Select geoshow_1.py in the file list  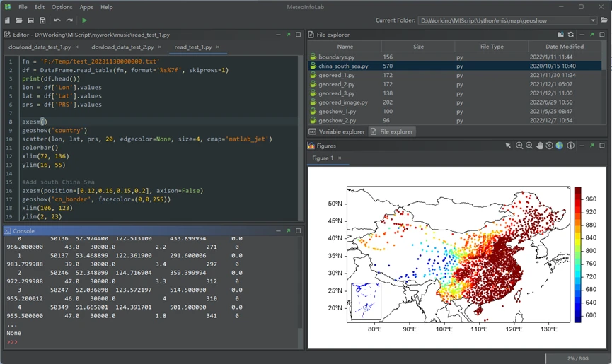337,112
